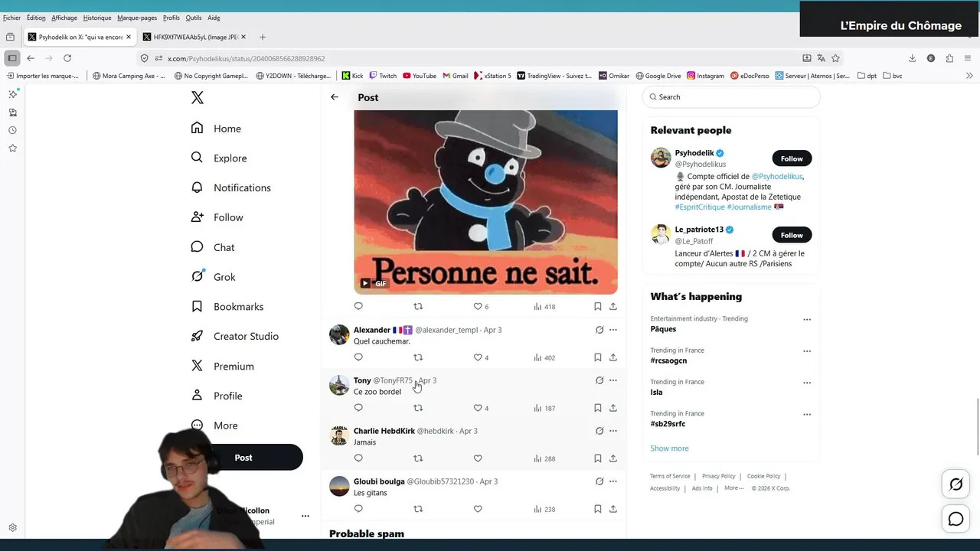Open the Marque-pages menu
The image size is (980, 551).
click(x=138, y=18)
